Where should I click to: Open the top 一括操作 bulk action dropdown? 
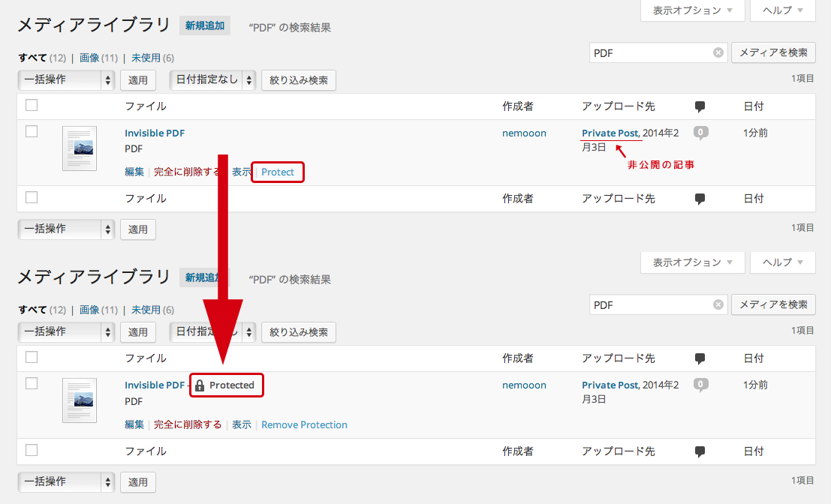point(66,80)
